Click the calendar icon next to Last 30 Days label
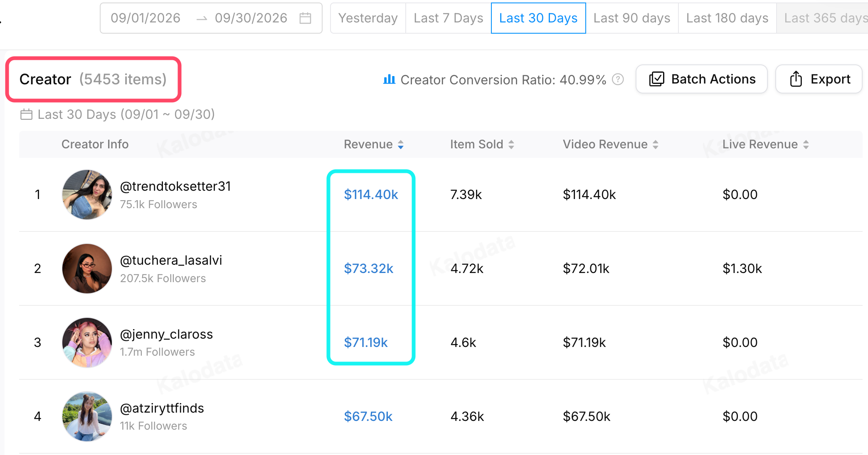The height and width of the screenshot is (455, 868). 27,114
